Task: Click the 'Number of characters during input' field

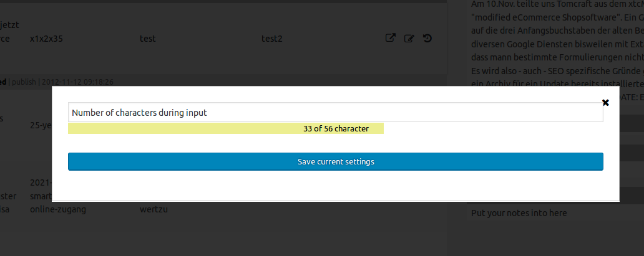Action: coord(336,112)
